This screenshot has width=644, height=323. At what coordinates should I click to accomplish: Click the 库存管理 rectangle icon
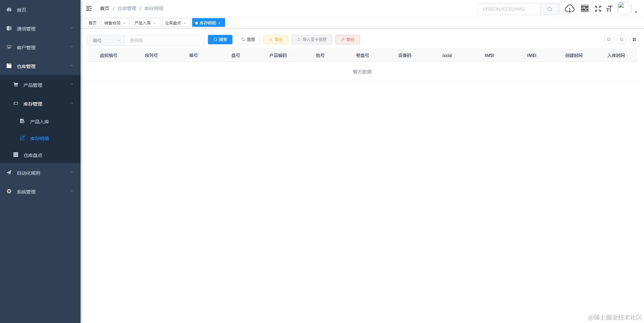tap(16, 104)
